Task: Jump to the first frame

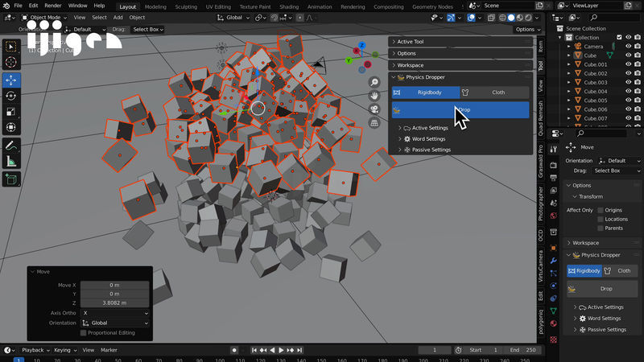Action: (254, 350)
